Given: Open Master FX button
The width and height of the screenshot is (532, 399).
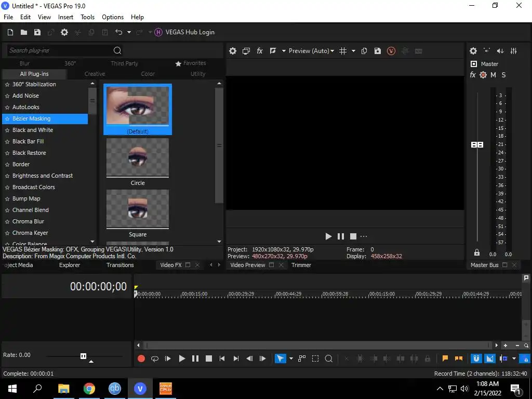Looking at the screenshot, I should (473, 75).
